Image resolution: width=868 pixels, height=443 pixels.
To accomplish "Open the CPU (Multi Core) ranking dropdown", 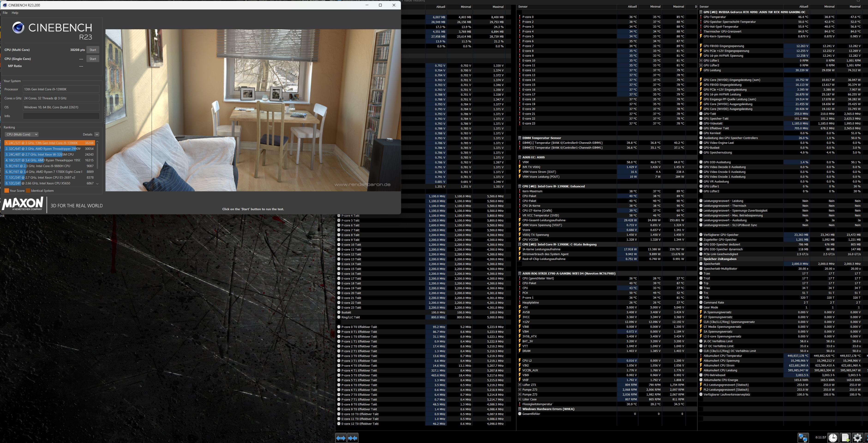I will coord(21,134).
